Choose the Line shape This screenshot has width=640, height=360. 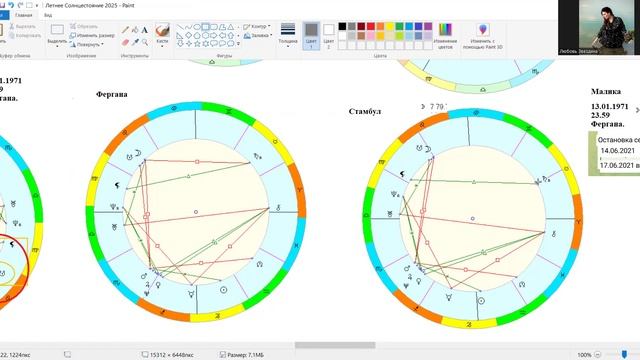pos(180,27)
